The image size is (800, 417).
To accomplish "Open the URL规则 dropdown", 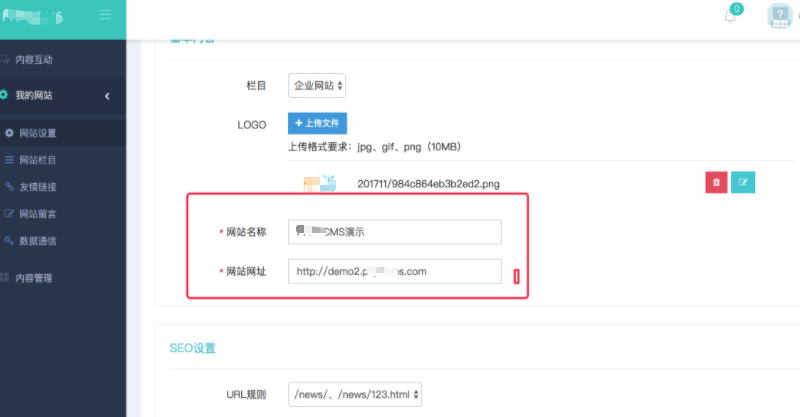I will click(355, 395).
